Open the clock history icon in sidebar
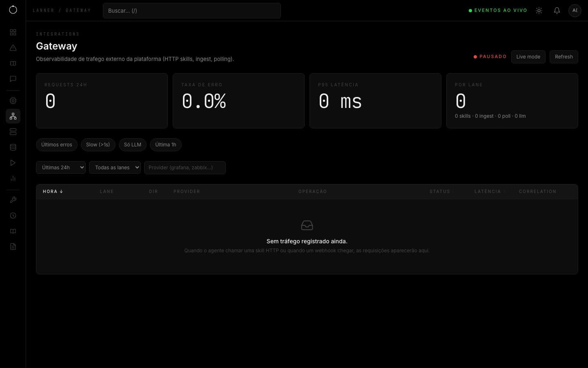Viewport: 588px width, 368px height. pyautogui.click(x=13, y=215)
